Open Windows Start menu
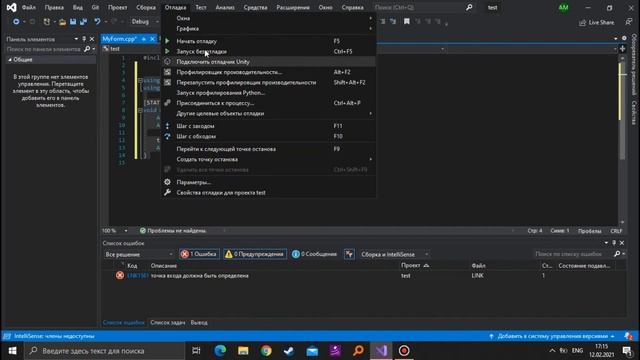This screenshot has height=360, width=640. click(x=12, y=351)
